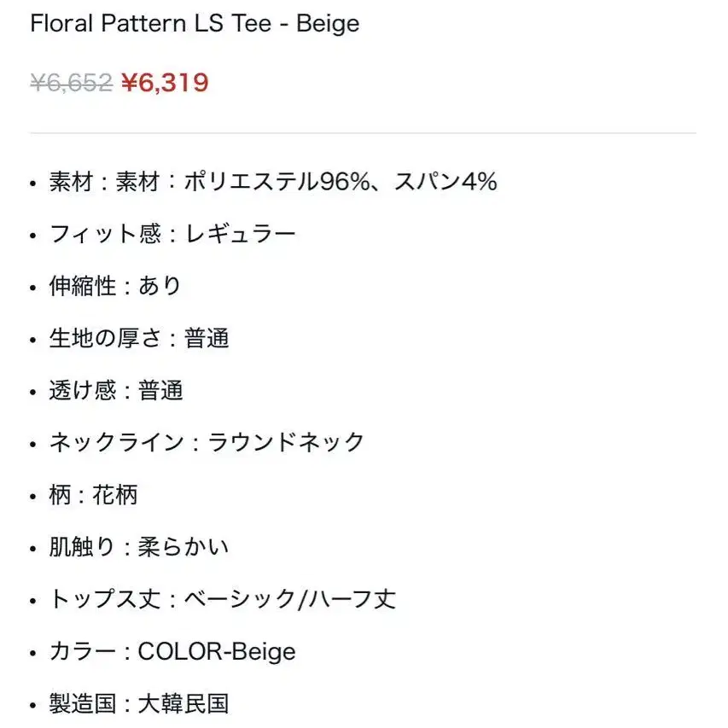Click the horizontal divider below the price

pyautogui.click(x=363, y=133)
